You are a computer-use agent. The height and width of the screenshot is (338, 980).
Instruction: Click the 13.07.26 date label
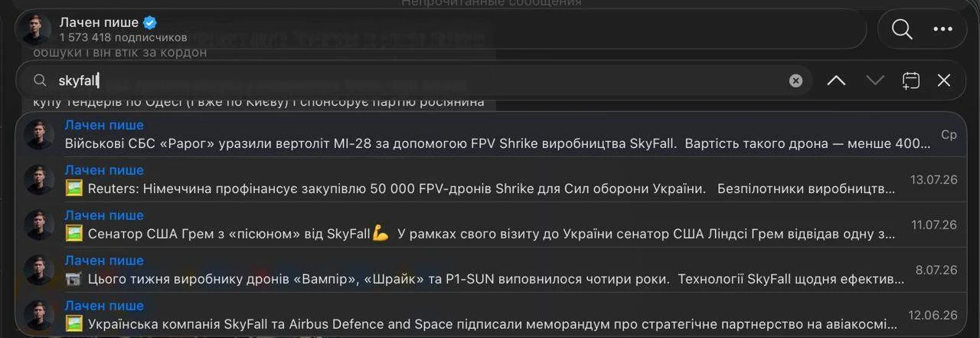click(933, 180)
